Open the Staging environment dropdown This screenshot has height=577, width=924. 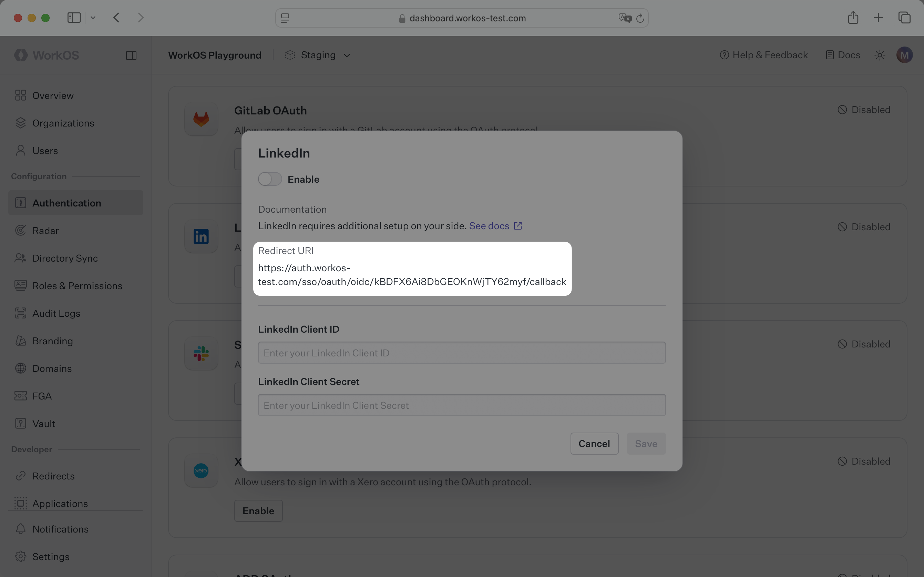click(x=318, y=54)
